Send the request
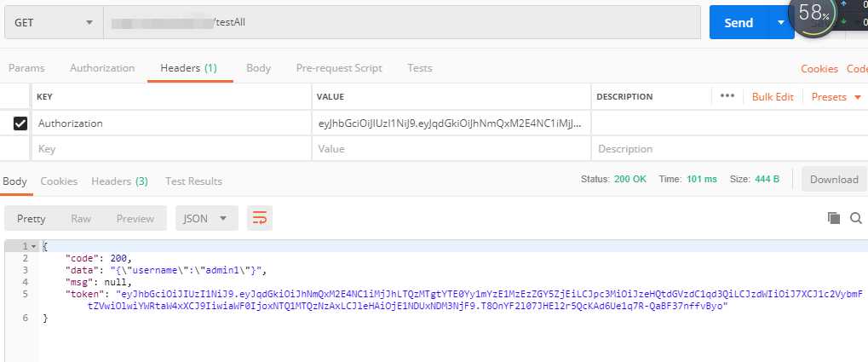The height and width of the screenshot is (362, 868). 739,23
